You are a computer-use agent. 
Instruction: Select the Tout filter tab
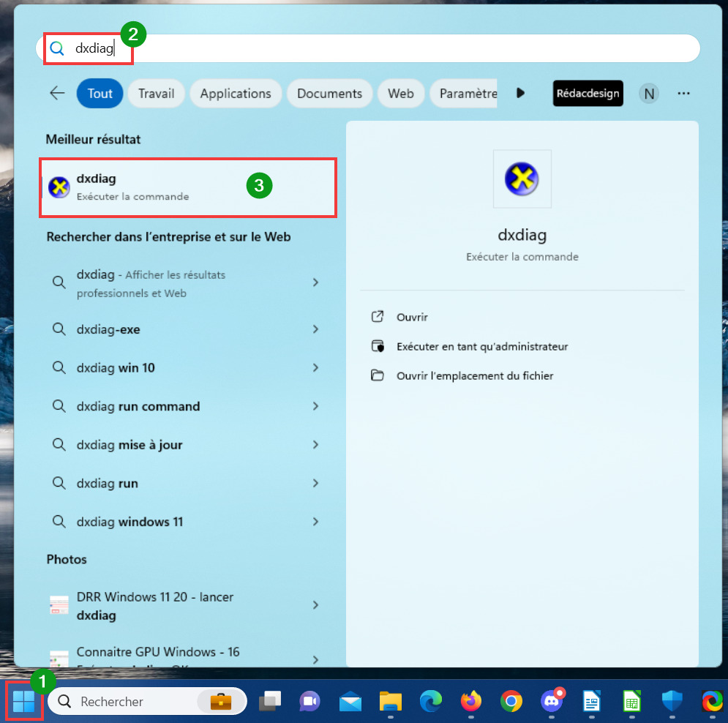pyautogui.click(x=100, y=94)
